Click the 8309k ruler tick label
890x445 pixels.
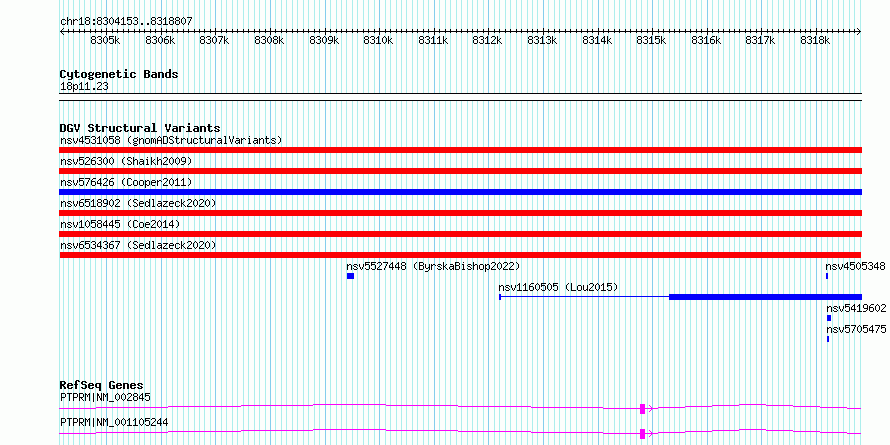pos(324,41)
